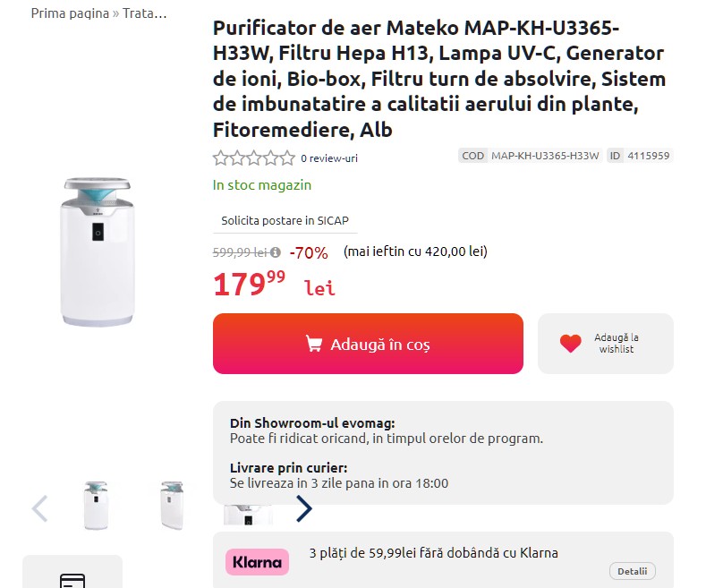706x588 pixels.
Task: Click the shopping cart icon in the orange button
Action: click(x=313, y=344)
